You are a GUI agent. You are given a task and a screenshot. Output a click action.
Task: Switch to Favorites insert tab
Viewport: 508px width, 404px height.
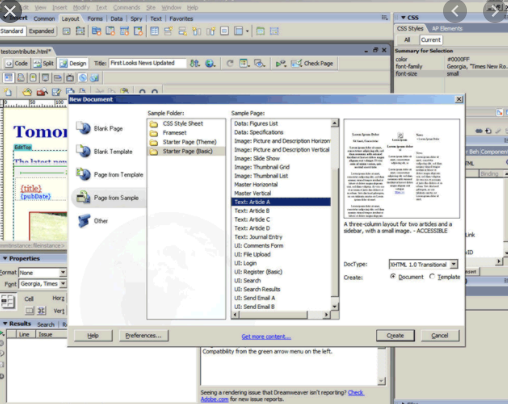181,19
